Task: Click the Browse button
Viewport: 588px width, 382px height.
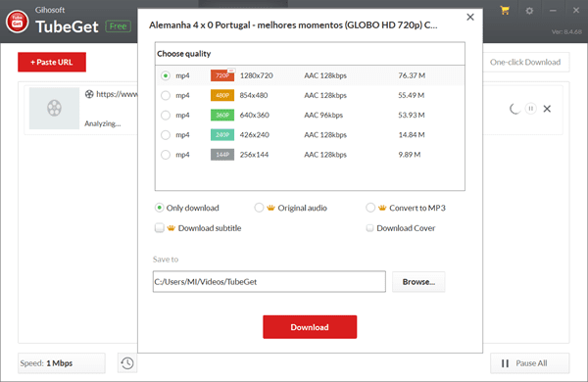Action: (418, 281)
